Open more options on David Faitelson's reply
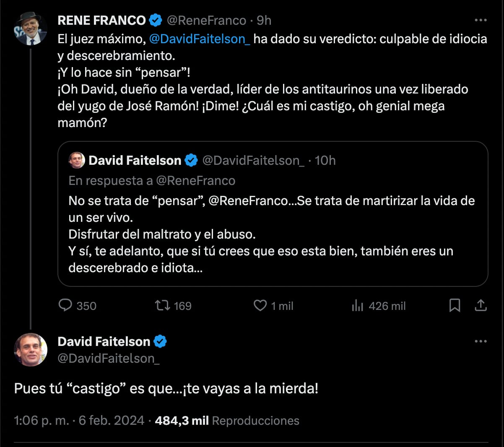Screen dimensions: 504x447 point(481,341)
